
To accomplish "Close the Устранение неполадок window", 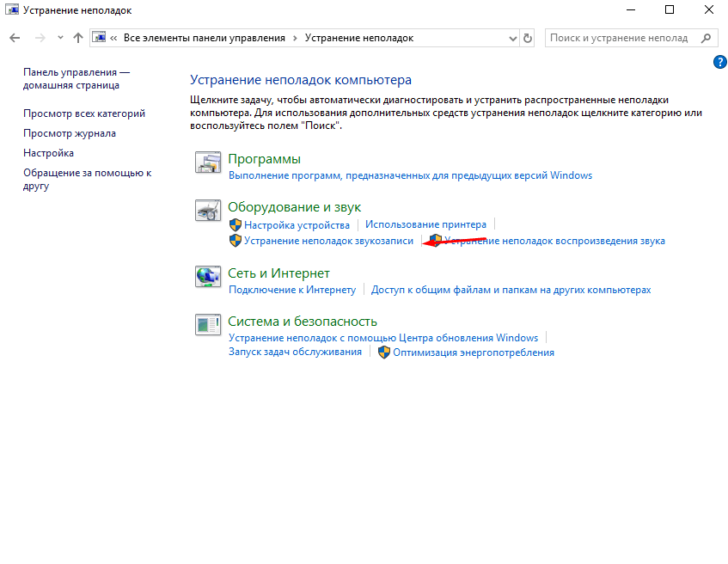I will tap(709, 9).
